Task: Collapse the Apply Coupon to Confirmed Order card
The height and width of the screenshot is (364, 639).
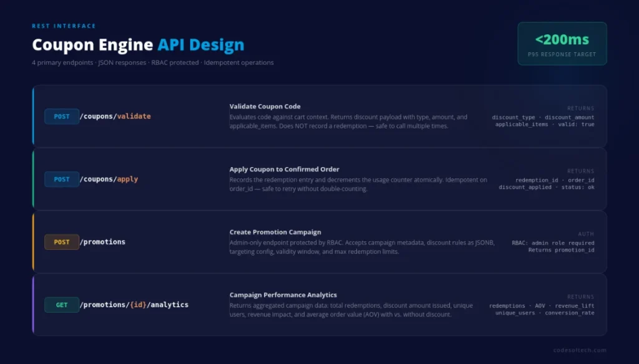Action: pos(319,179)
